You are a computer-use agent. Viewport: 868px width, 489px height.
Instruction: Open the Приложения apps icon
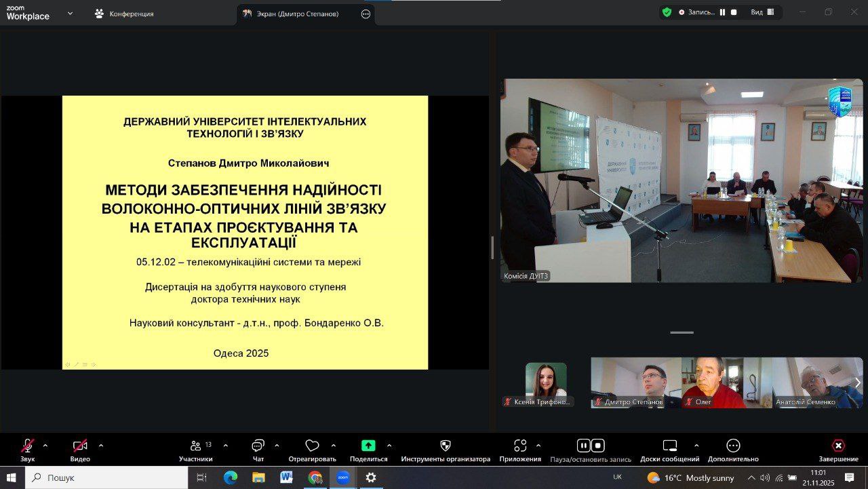coord(520,446)
